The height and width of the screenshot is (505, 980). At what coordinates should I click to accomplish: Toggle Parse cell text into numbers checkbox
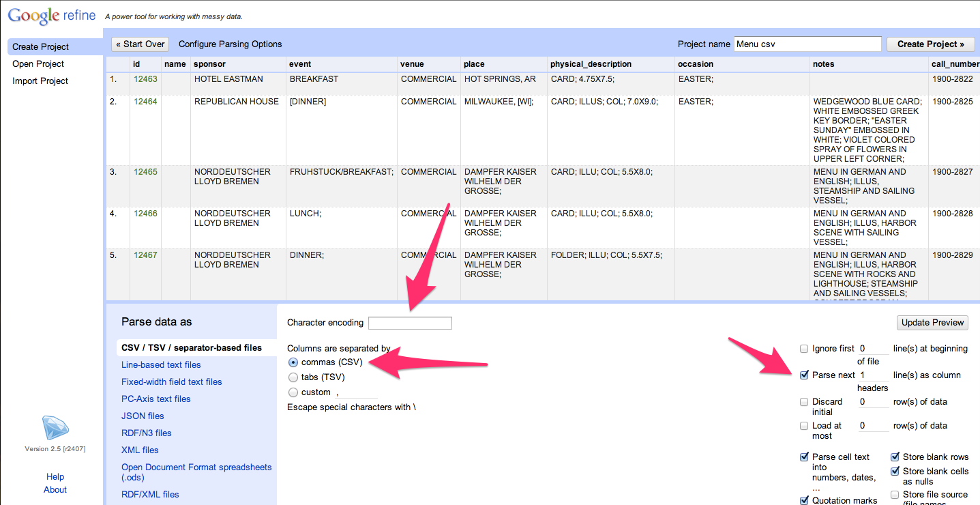click(x=804, y=457)
